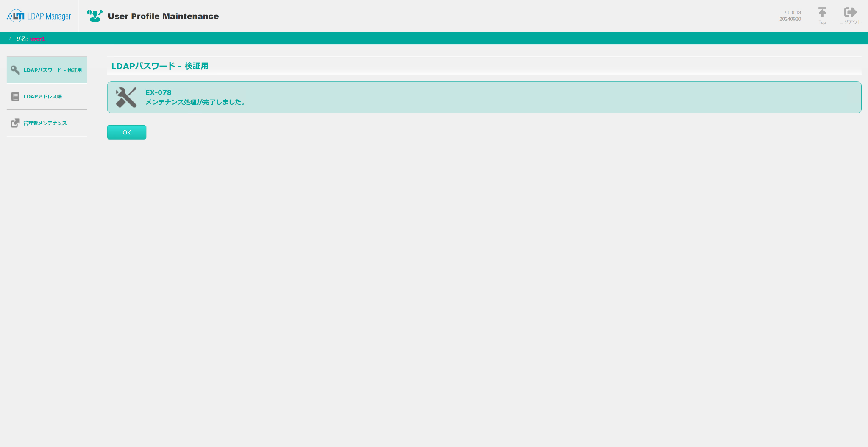Click the wrench and hammer maintenance icon

pyautogui.click(x=126, y=98)
